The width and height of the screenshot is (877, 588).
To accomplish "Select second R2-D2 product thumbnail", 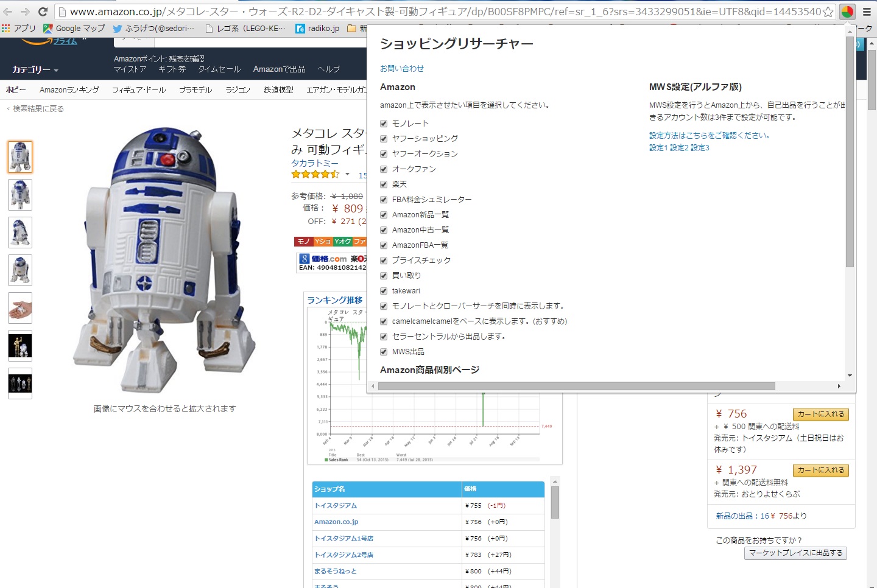I will click(x=20, y=195).
